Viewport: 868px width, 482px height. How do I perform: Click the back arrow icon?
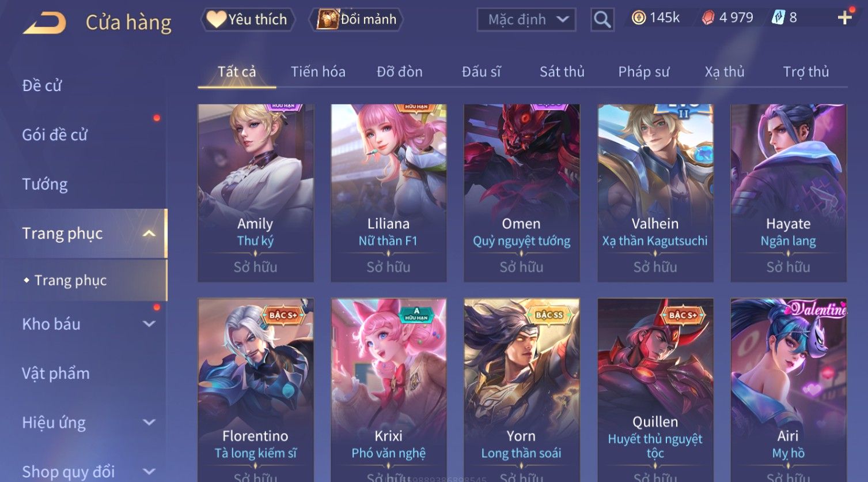(44, 22)
